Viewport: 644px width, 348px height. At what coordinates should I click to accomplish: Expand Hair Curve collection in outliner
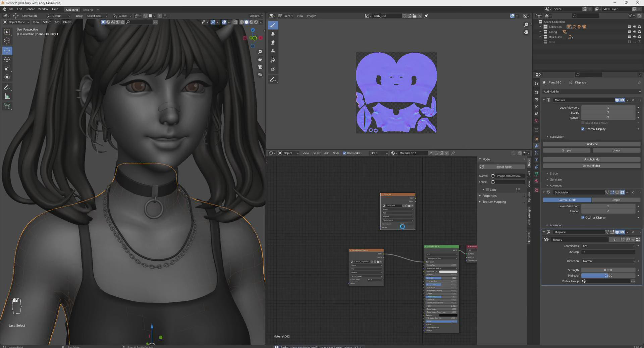(540, 37)
